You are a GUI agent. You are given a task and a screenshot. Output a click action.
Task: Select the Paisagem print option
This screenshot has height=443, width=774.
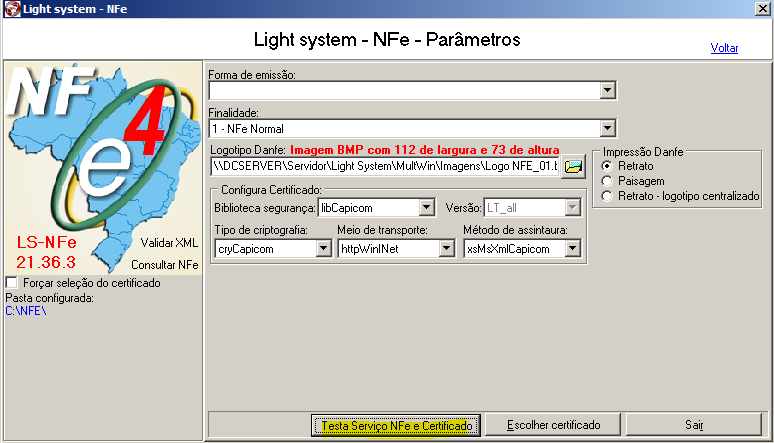(x=607, y=181)
